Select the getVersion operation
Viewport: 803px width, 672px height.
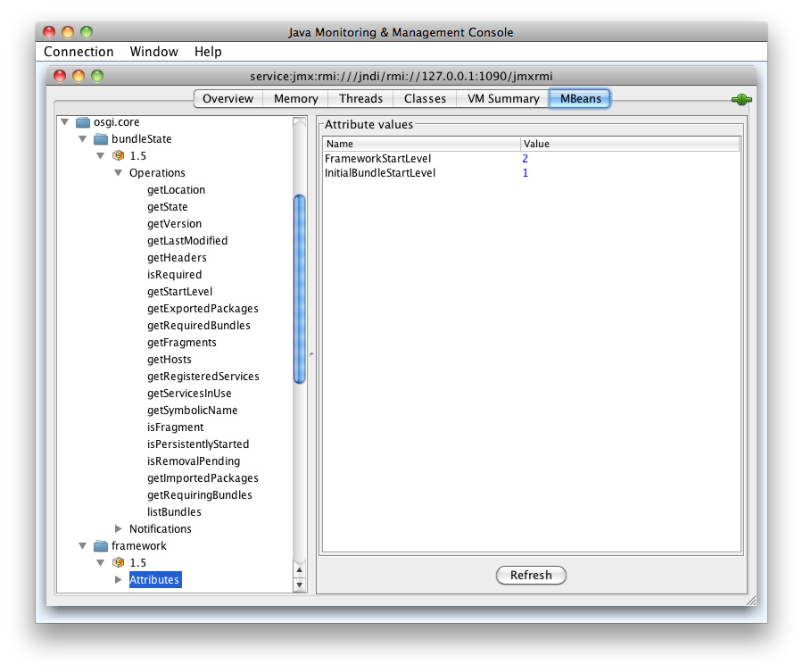click(175, 224)
